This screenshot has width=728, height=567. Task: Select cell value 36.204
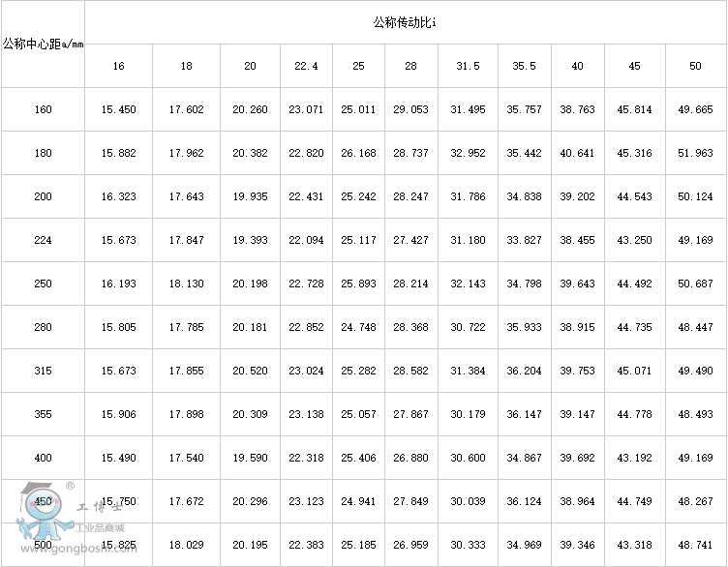(524, 371)
